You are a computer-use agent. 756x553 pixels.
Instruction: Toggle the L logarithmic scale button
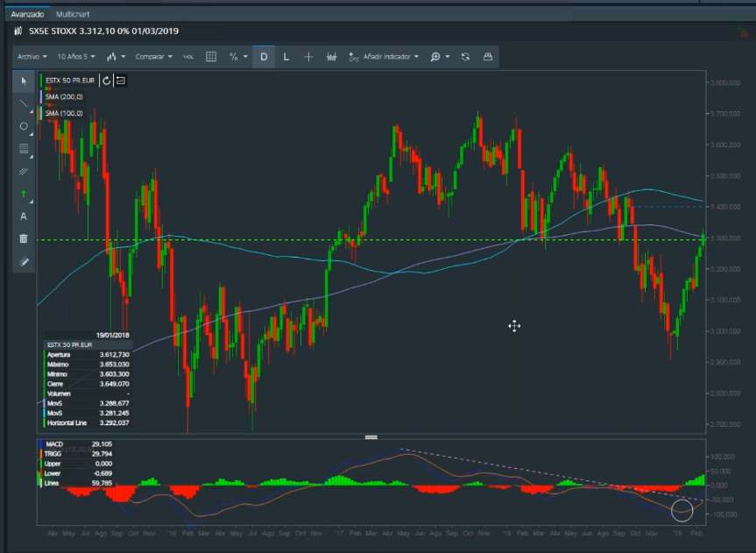click(286, 56)
